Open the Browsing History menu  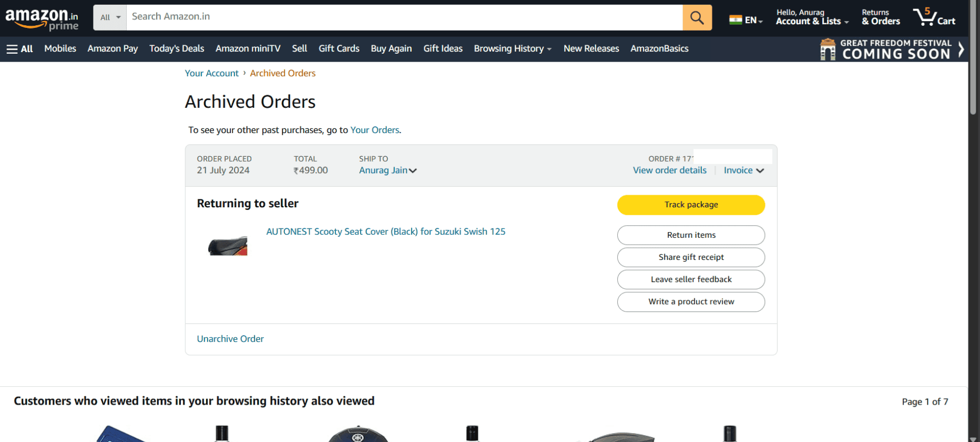(512, 48)
